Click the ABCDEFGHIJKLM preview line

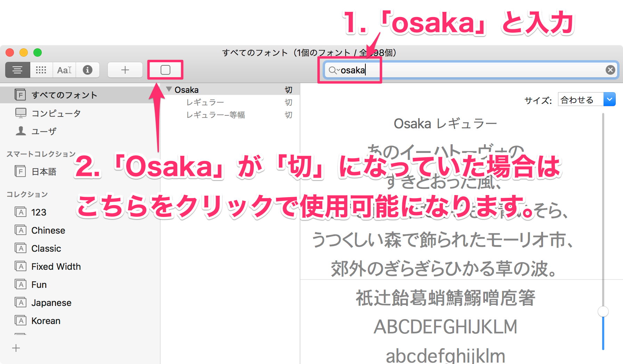445,326
